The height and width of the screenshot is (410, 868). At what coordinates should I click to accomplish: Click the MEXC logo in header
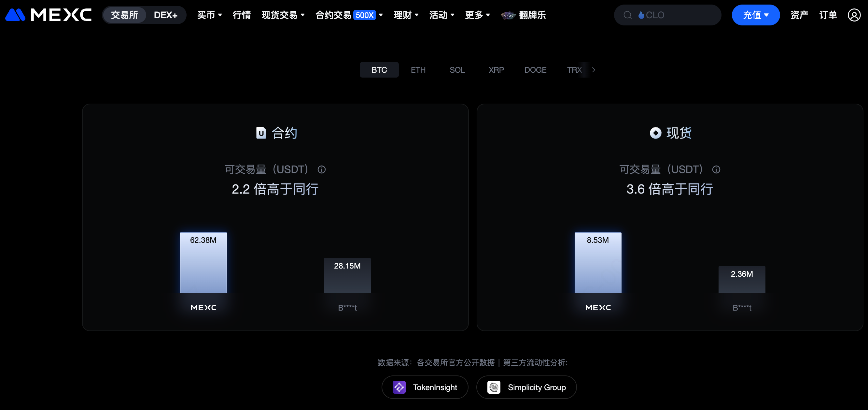click(48, 15)
